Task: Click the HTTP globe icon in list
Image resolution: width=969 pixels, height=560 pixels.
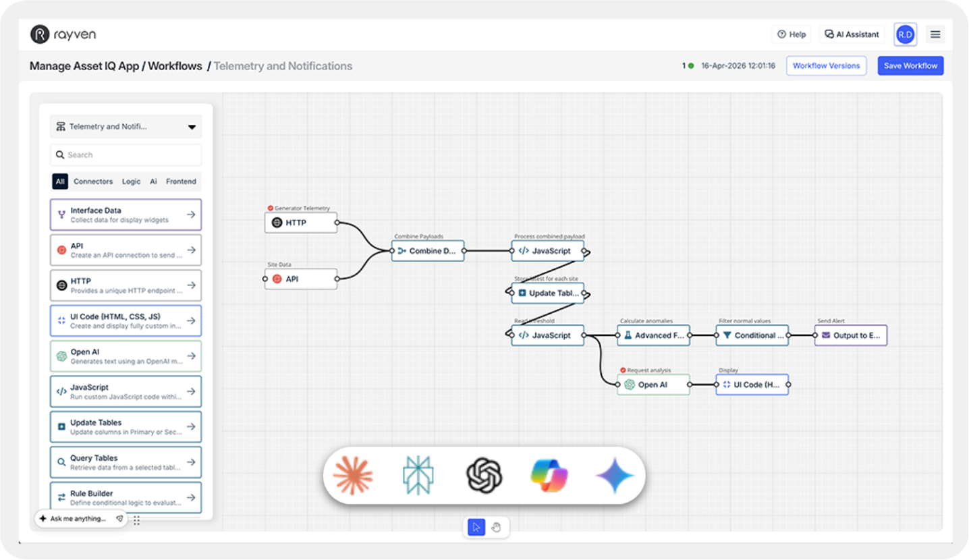Action: point(61,285)
